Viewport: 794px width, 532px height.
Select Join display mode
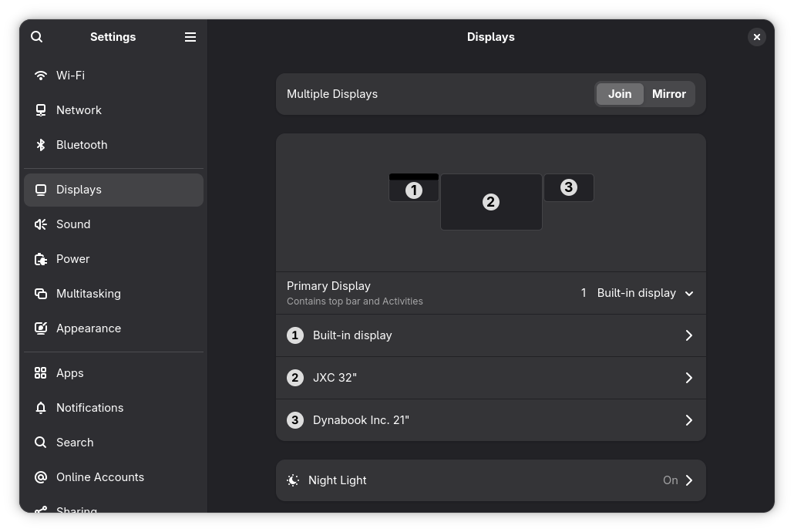pos(620,94)
